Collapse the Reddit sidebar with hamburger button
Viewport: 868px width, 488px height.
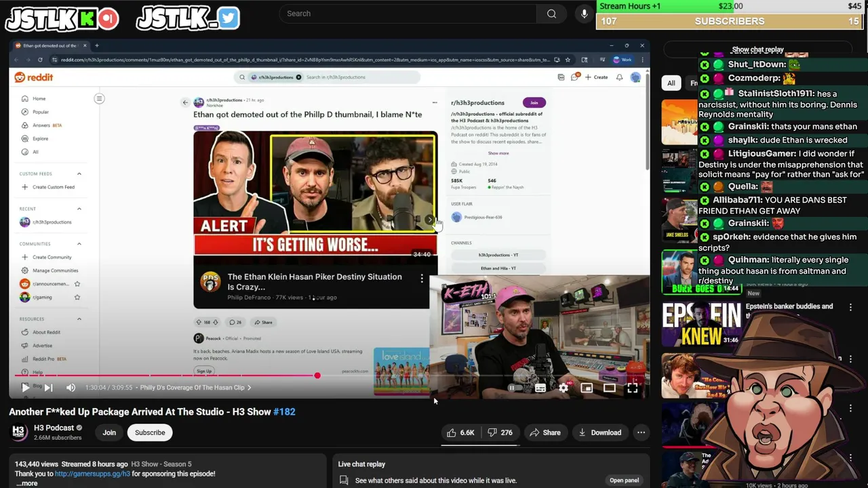click(x=99, y=99)
